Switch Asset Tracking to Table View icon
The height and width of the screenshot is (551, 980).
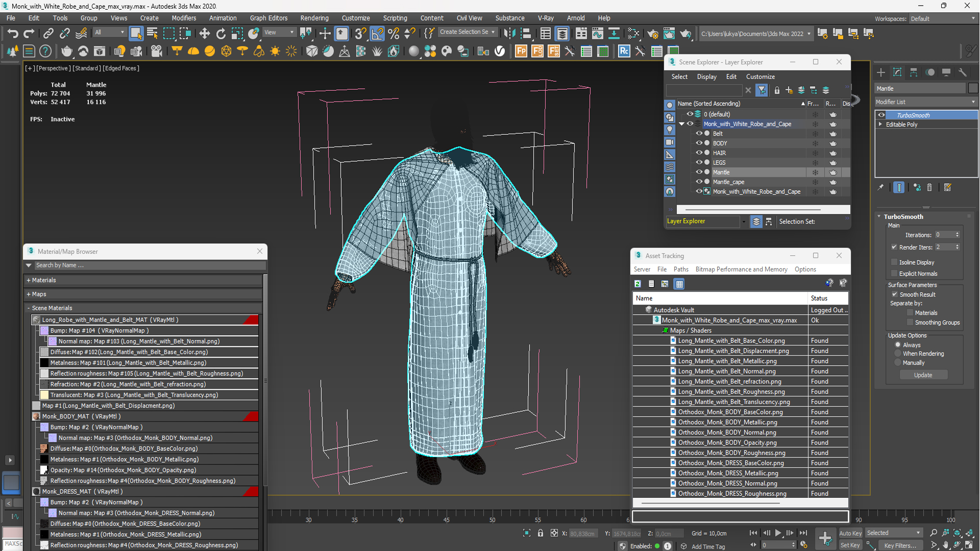(679, 284)
